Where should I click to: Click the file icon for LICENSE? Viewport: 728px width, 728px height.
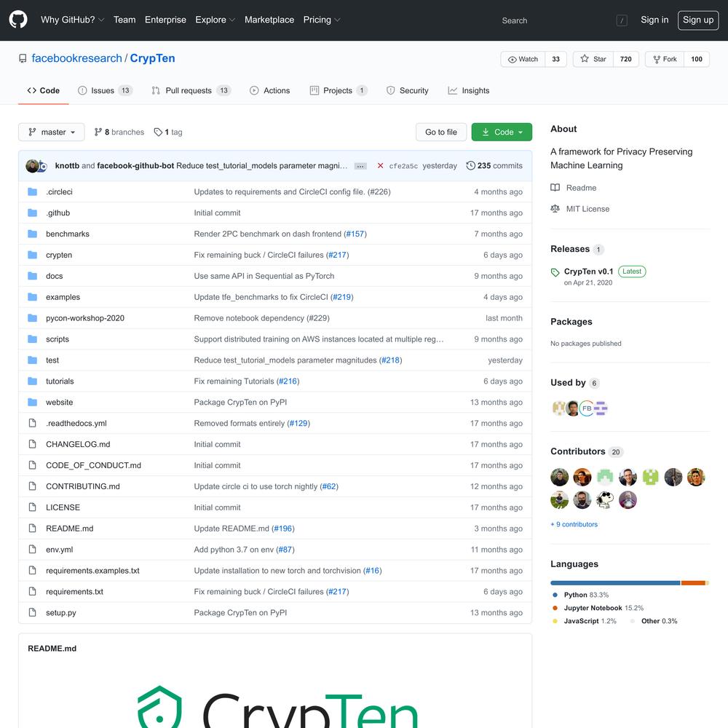click(x=32, y=507)
